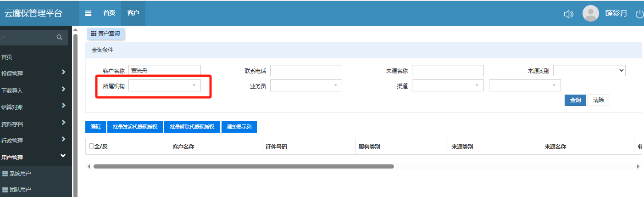Open the user avatar profile picture

(591, 13)
